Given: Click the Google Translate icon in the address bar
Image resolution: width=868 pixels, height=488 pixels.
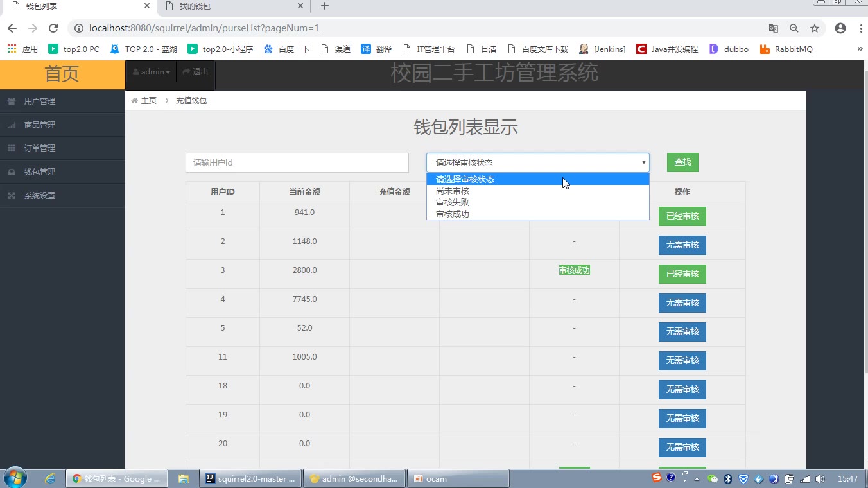Looking at the screenshot, I should point(774,28).
